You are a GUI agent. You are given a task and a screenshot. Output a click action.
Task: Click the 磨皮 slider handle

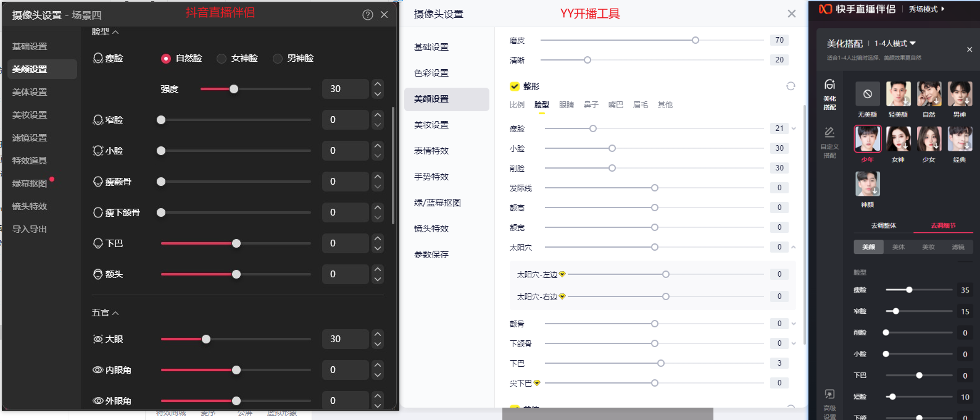[x=696, y=40]
